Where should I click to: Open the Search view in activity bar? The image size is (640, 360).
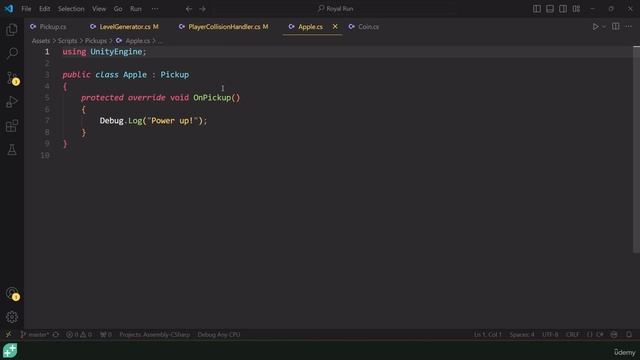[12, 53]
